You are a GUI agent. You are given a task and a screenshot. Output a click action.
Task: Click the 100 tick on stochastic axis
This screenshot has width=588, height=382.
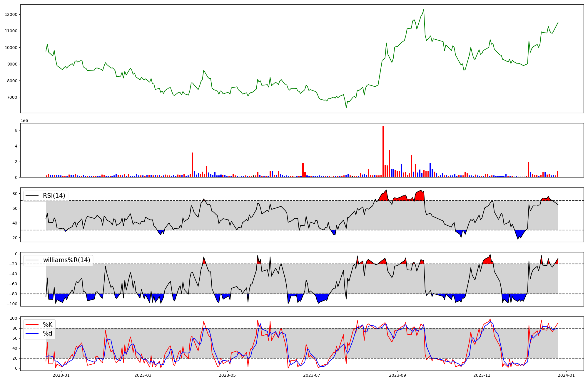tap(14, 318)
